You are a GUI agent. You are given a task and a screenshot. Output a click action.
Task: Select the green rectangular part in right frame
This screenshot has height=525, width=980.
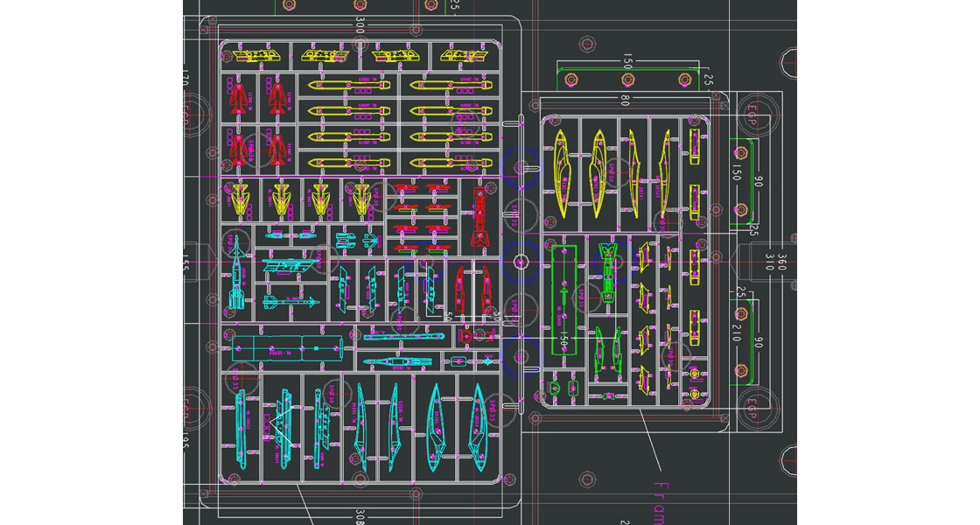[x=565, y=299]
